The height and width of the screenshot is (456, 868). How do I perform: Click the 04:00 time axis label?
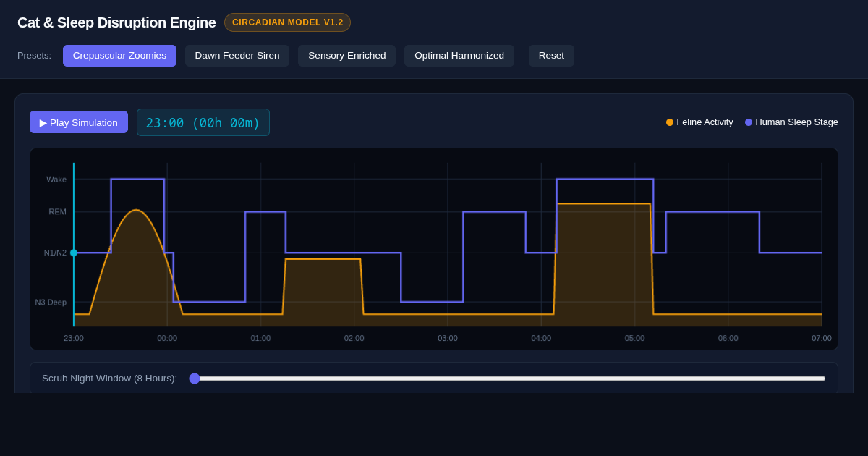pyautogui.click(x=541, y=338)
